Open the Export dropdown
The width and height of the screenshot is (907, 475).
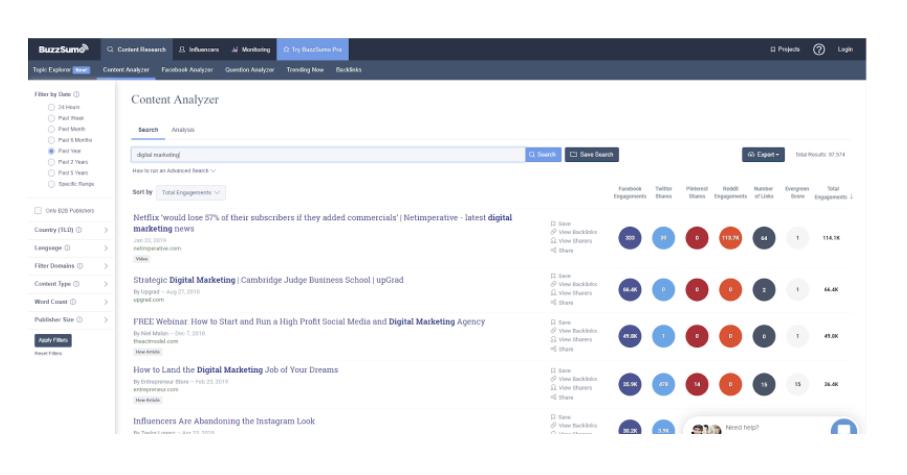(x=763, y=154)
